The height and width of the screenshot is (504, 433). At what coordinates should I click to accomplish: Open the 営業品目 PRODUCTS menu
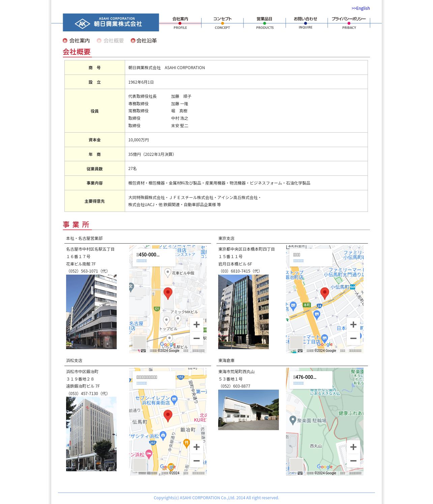pos(265,23)
